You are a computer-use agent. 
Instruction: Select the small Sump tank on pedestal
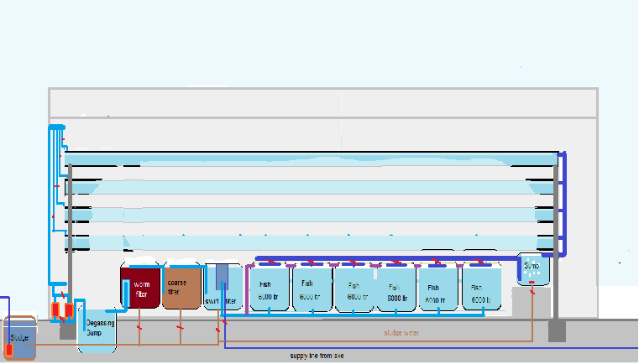click(532, 268)
